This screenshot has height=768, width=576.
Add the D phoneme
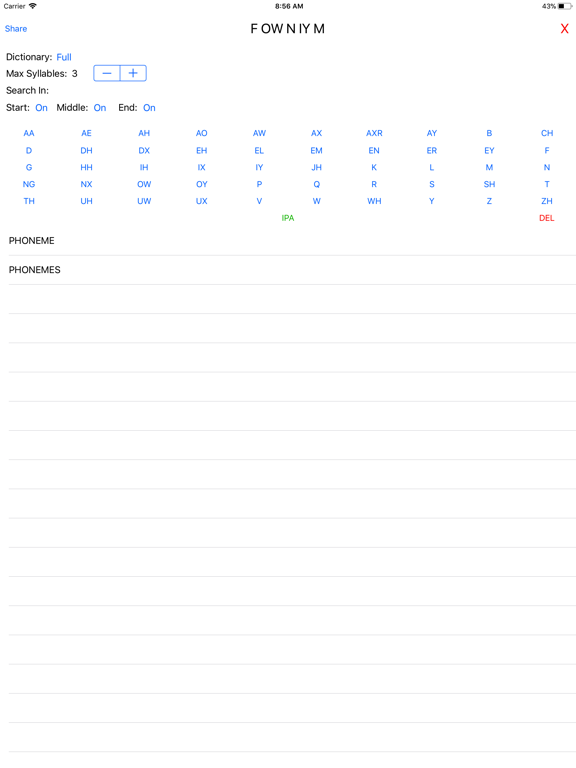[x=29, y=150]
